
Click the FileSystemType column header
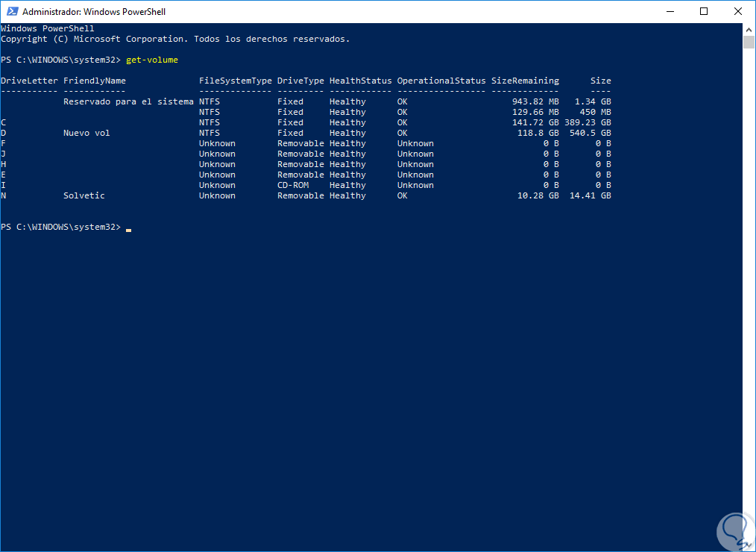coord(235,81)
